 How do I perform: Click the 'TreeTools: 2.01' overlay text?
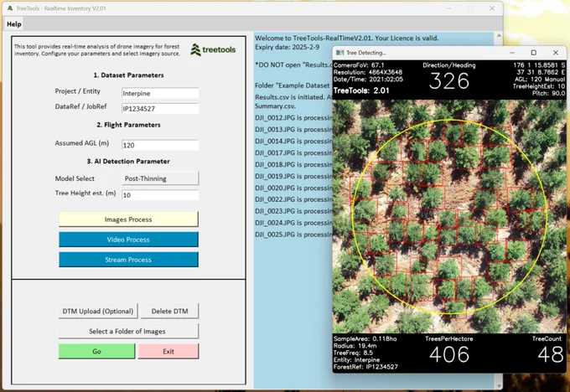[x=361, y=90]
